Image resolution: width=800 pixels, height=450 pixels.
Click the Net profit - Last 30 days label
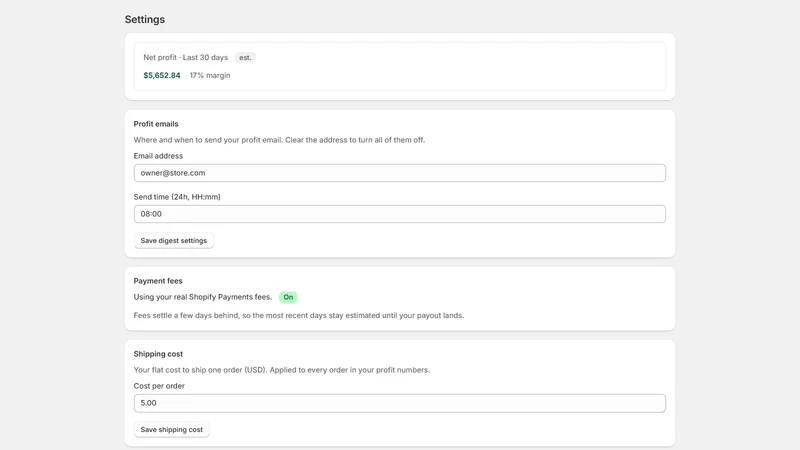pos(186,57)
